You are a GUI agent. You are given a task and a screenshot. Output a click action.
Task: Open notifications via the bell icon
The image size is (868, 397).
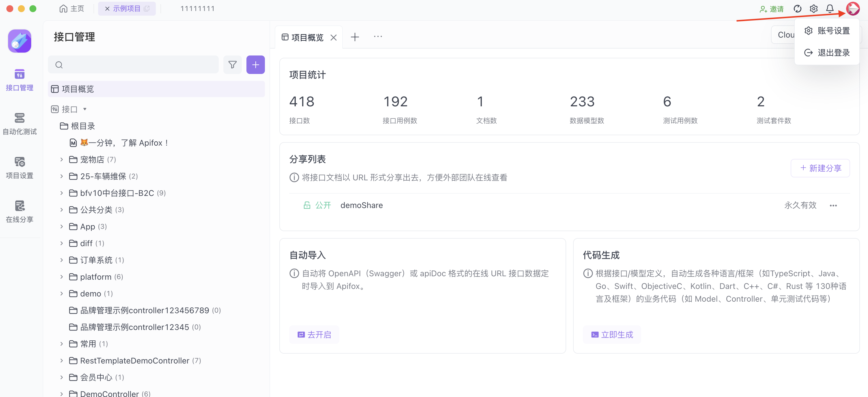pos(830,8)
